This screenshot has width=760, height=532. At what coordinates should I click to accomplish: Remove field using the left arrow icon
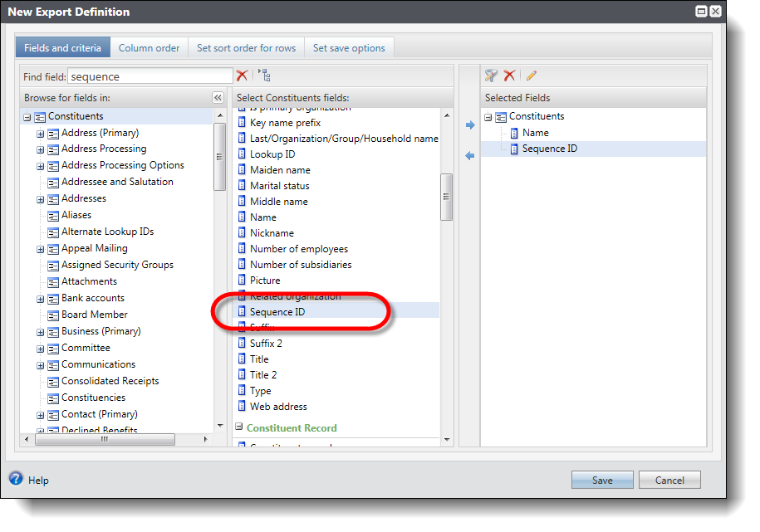[469, 155]
